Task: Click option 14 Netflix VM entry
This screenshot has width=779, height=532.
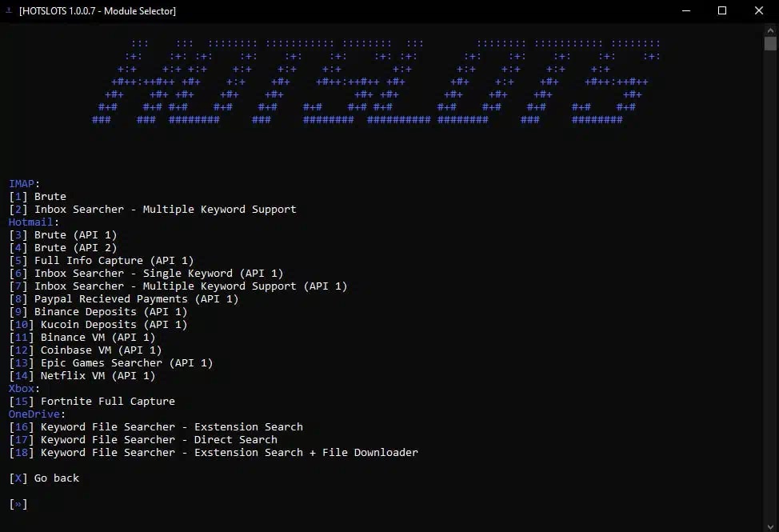Action: (82, 376)
